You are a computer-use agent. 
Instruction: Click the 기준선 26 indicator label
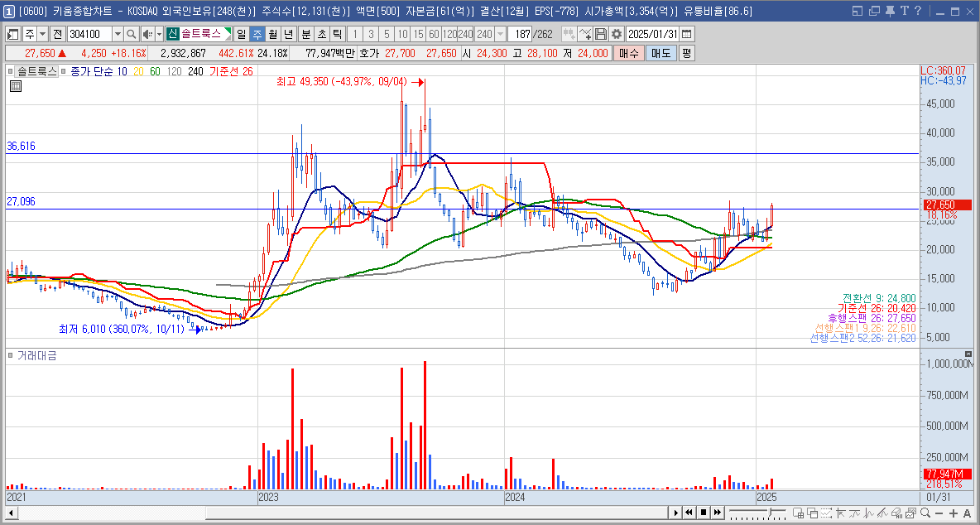coord(231,71)
